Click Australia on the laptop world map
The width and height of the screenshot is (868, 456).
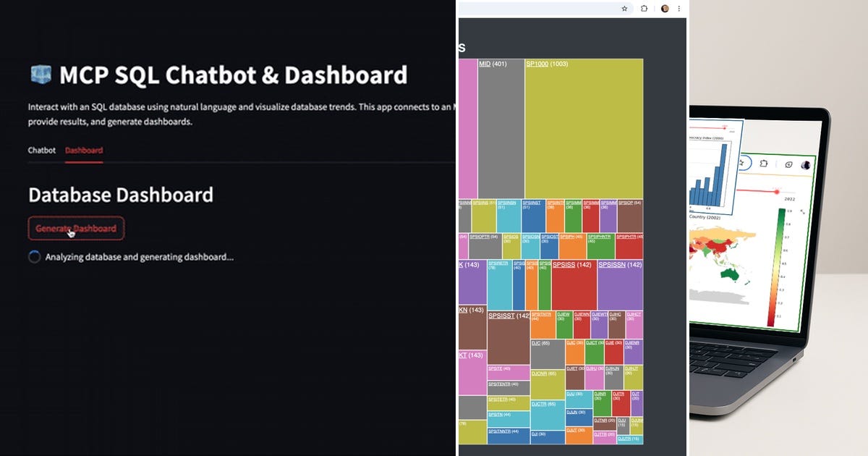coord(731,275)
